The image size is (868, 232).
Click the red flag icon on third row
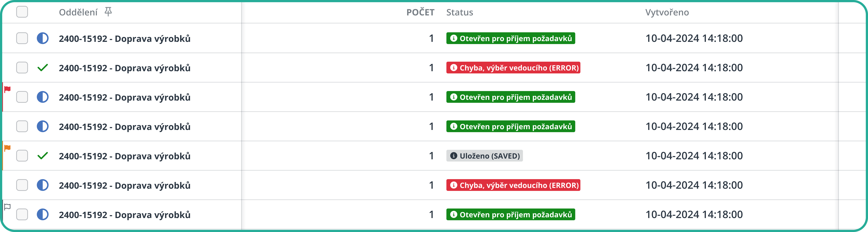coord(7,89)
